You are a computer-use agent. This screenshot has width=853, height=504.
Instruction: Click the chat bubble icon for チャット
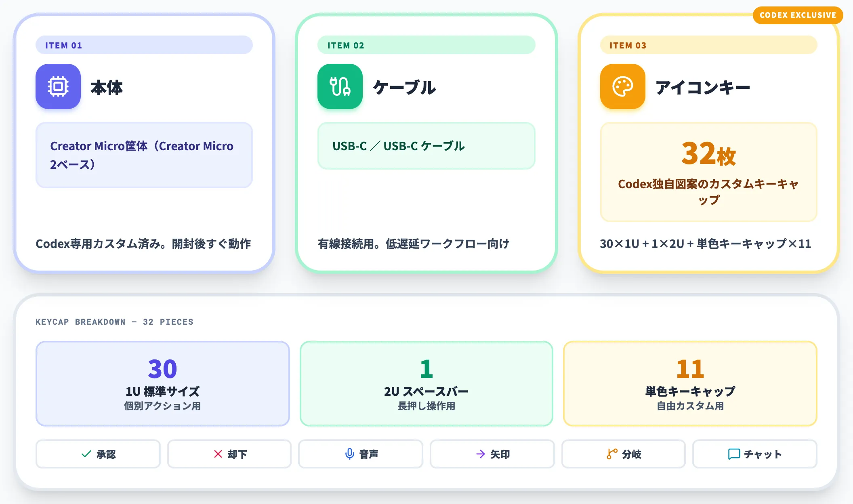[x=734, y=454]
